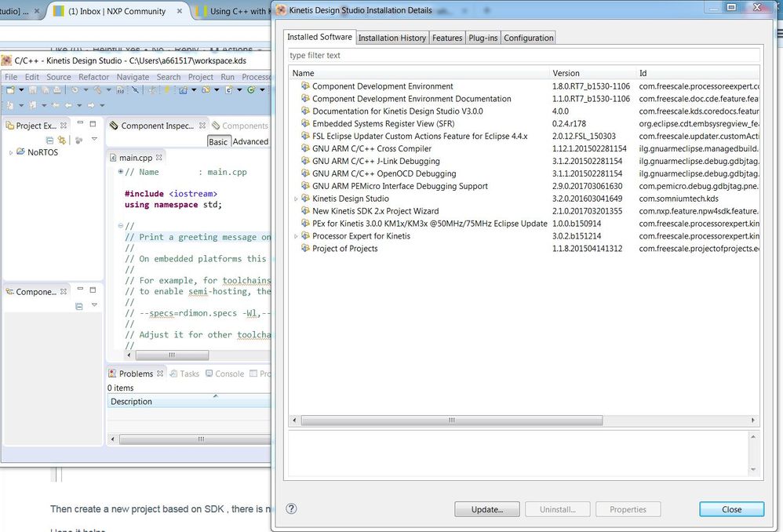The image size is (783, 532).
Task: Click the help question mark icon
Action: tap(291, 508)
